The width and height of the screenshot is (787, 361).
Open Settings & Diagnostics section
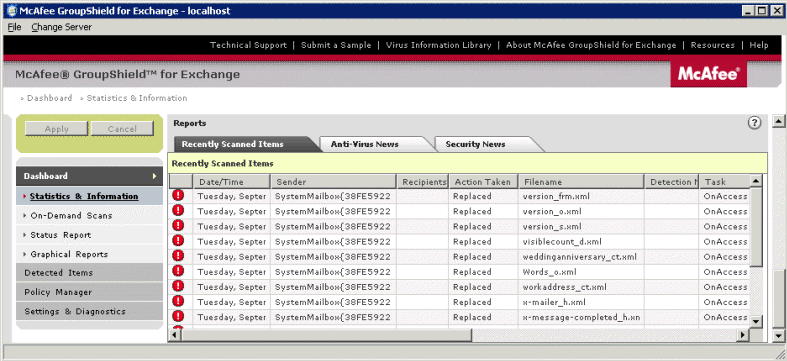89,311
